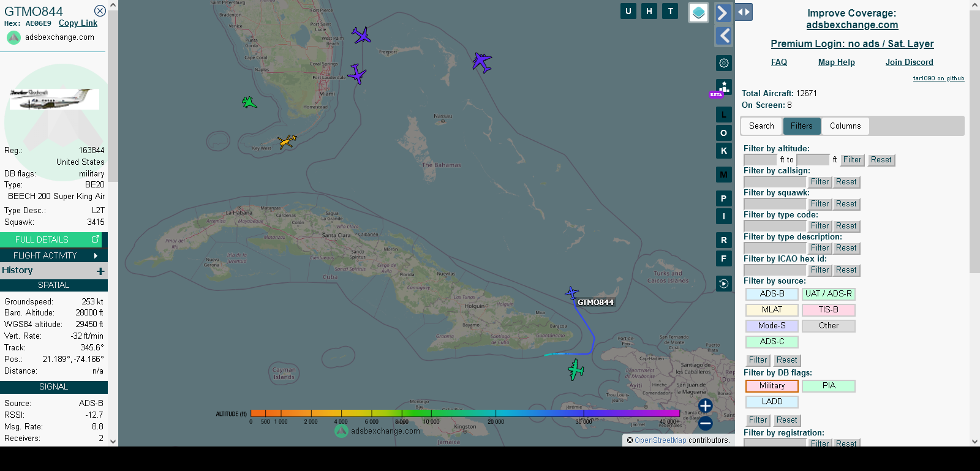Open the FAQ link
The image size is (980, 471).
[x=779, y=62]
